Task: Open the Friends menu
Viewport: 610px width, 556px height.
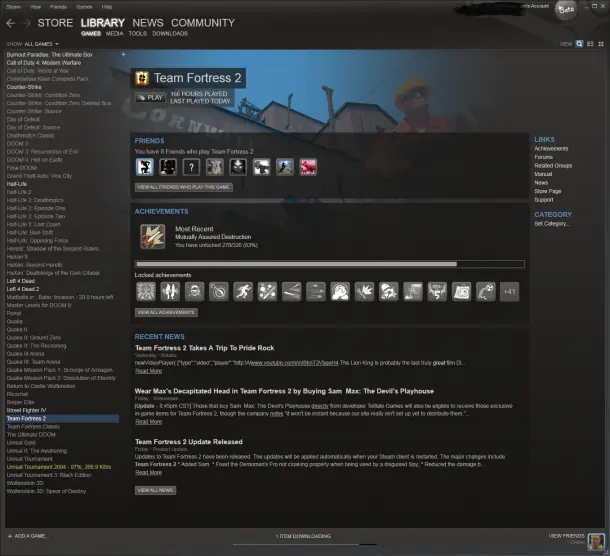Action: (58, 7)
